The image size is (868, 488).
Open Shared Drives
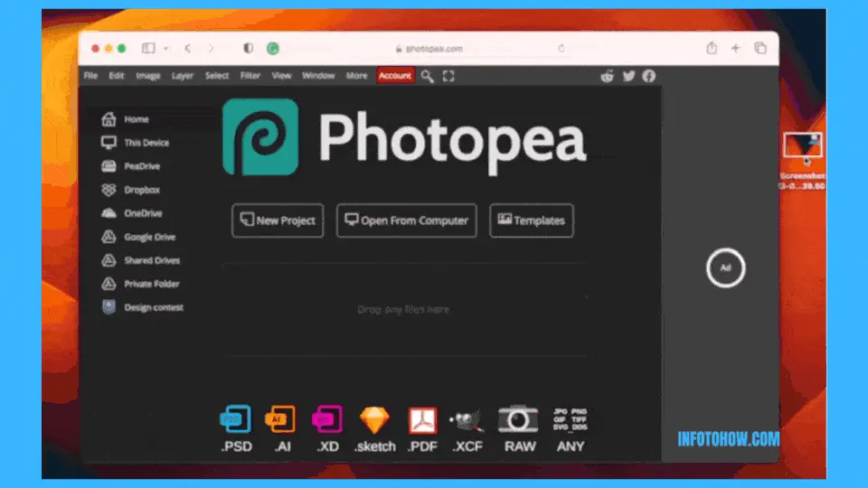coord(141,260)
